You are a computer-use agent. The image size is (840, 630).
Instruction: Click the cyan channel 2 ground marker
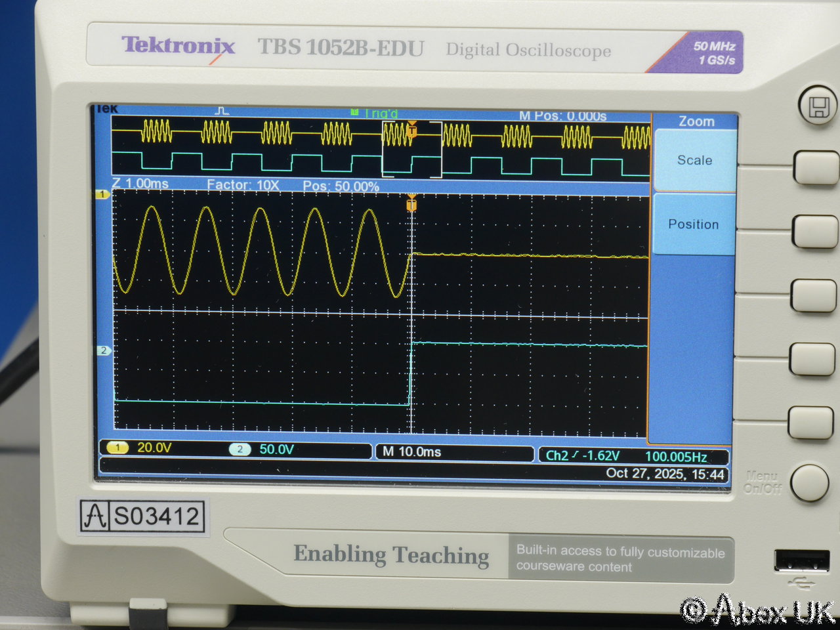[103, 350]
